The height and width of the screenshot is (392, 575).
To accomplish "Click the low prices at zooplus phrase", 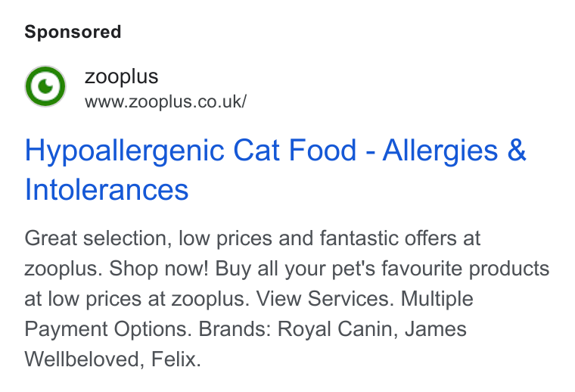I will 148,298.
